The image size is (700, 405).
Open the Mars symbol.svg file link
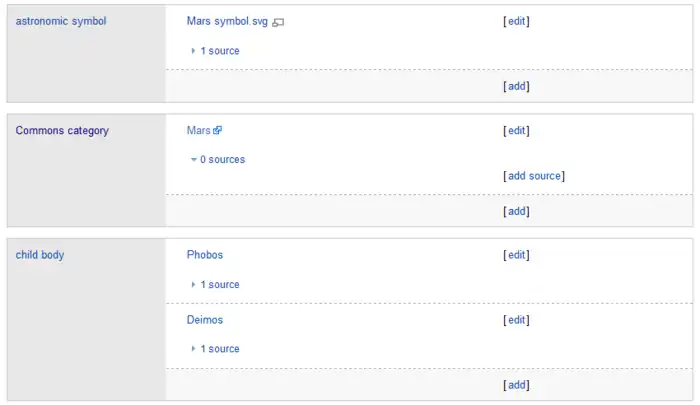pos(227,21)
